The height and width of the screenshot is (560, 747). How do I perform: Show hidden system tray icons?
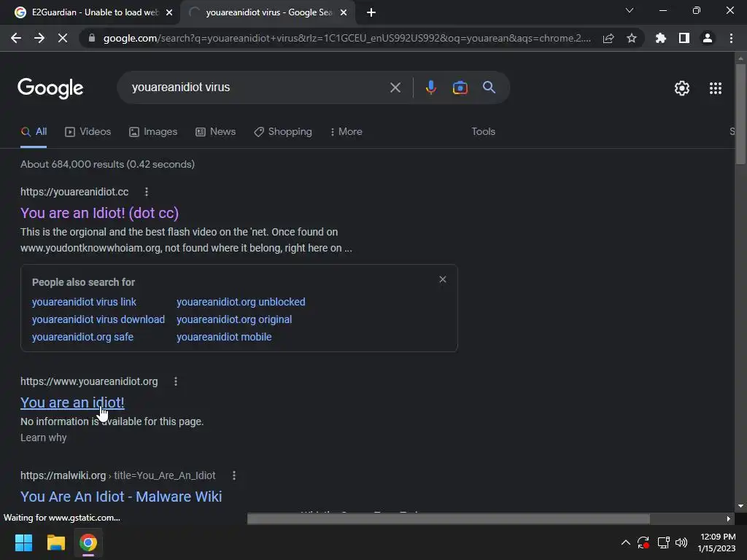pyautogui.click(x=625, y=542)
